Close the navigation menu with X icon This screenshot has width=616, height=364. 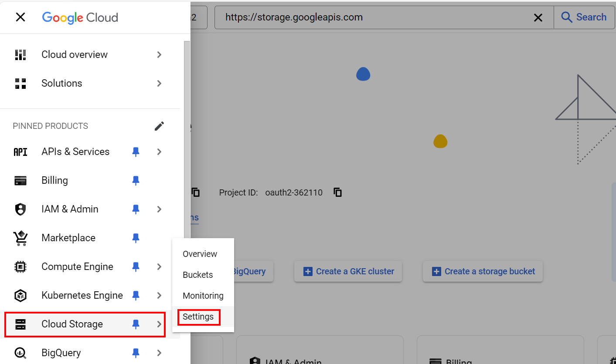[x=20, y=17]
